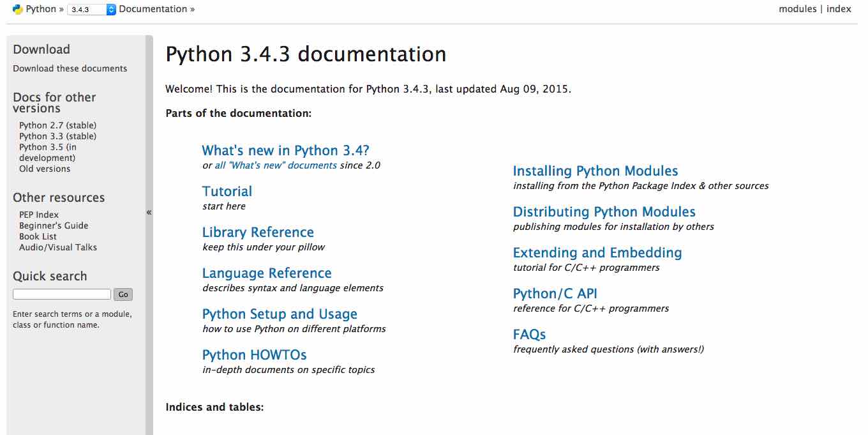
Task: Click Download these documents
Action: [x=70, y=68]
